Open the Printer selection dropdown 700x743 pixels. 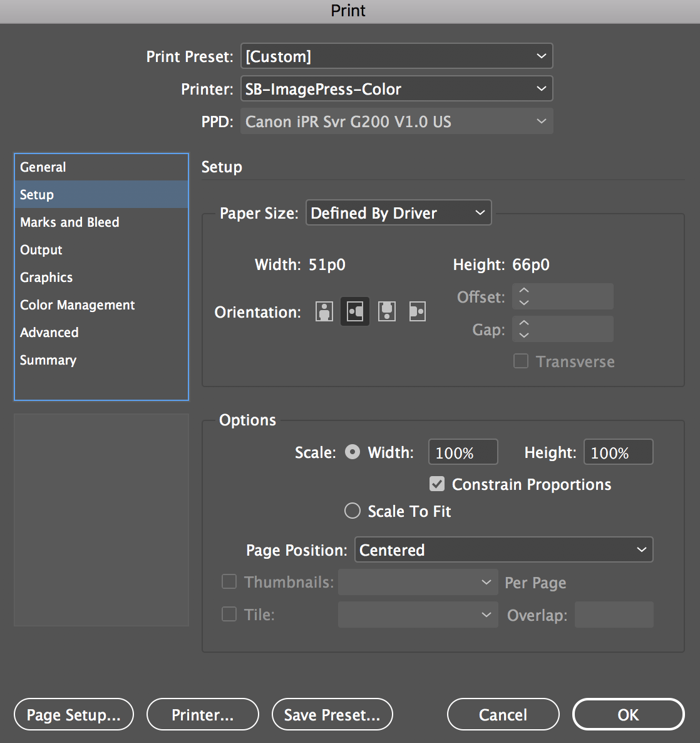[396, 88]
